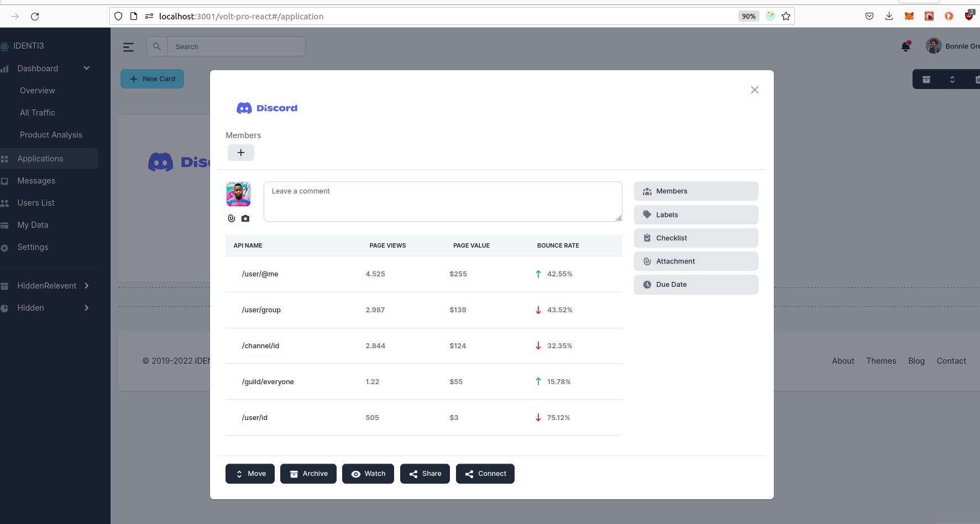Click the /user/group API name
The image size is (980, 524).
point(261,310)
